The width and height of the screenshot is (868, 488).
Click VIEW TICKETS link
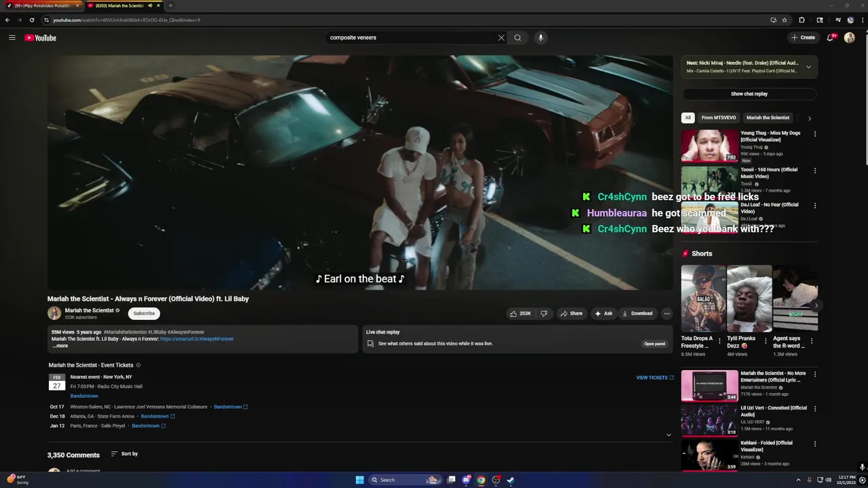[655, 378]
